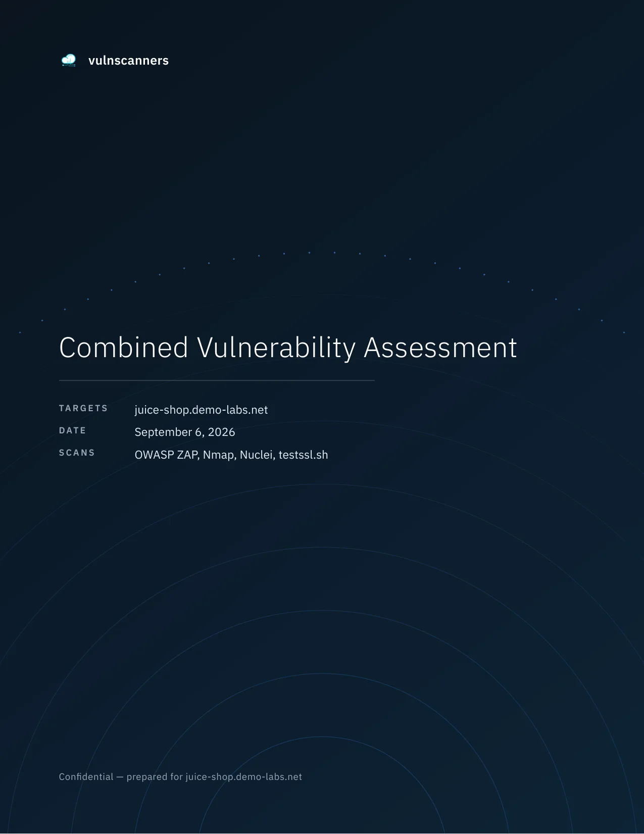
Task: Select the Combined Vulnerability Assessment title
Action: point(288,348)
